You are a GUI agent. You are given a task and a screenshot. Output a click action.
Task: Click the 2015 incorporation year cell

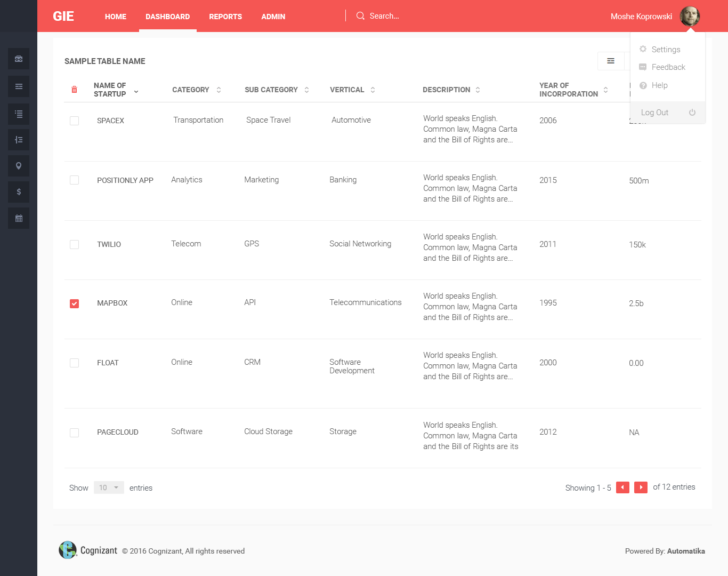(x=548, y=180)
